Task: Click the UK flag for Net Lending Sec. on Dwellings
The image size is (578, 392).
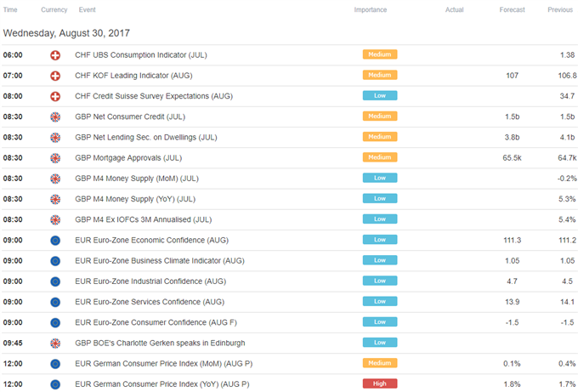Action: 55,138
